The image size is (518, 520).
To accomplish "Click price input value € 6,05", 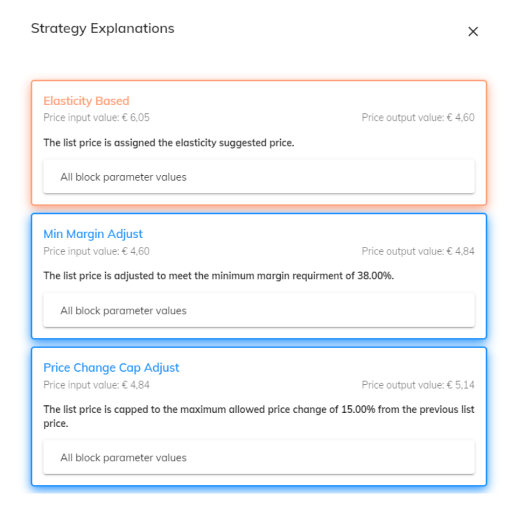I will 96,117.
